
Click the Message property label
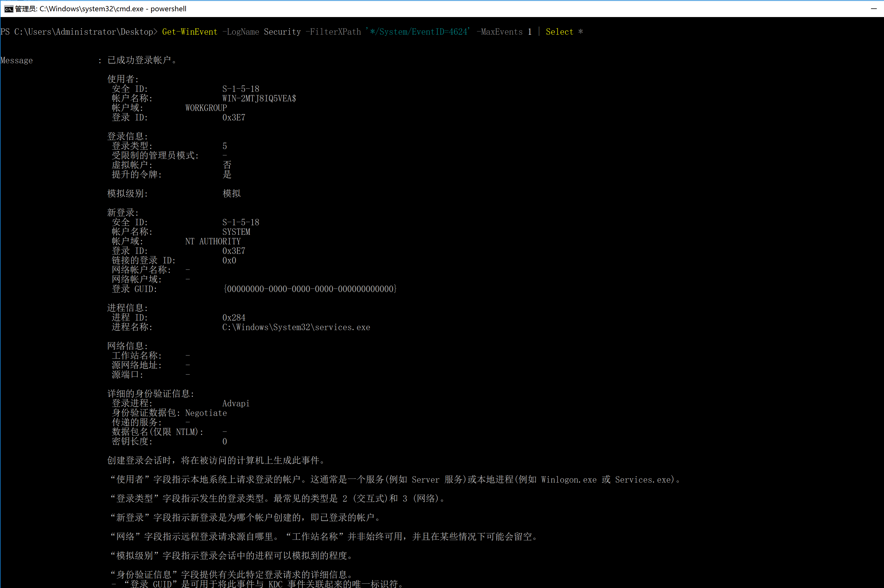click(x=16, y=60)
